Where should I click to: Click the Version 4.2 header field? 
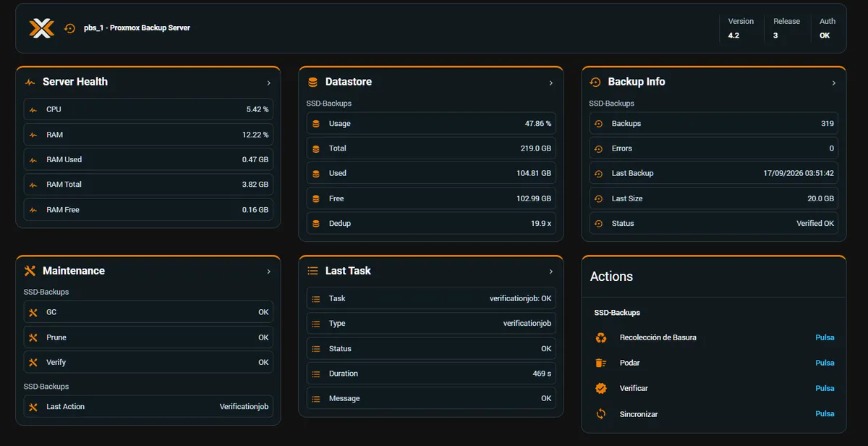[x=741, y=28]
